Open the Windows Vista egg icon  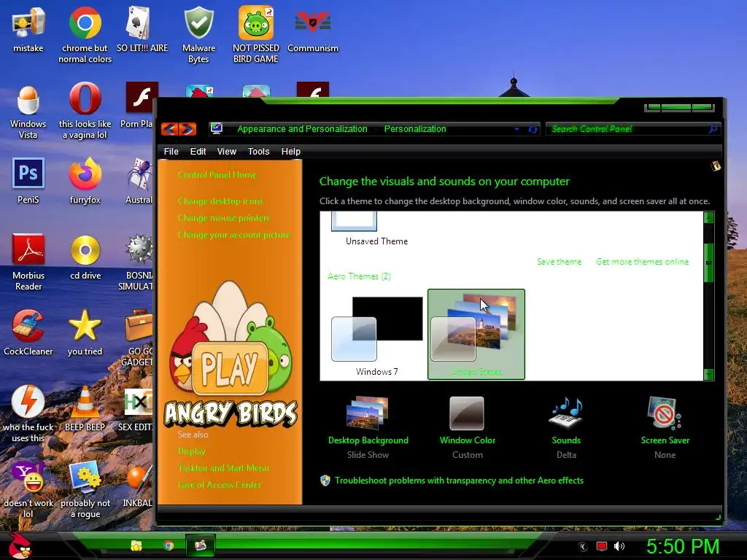pos(28,111)
